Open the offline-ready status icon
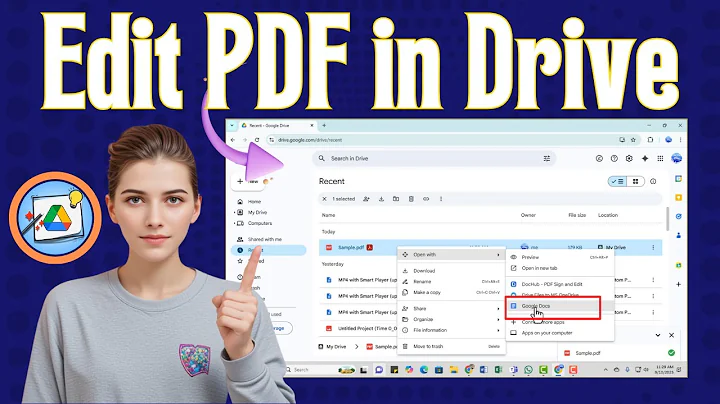The image size is (720, 404). click(x=599, y=158)
